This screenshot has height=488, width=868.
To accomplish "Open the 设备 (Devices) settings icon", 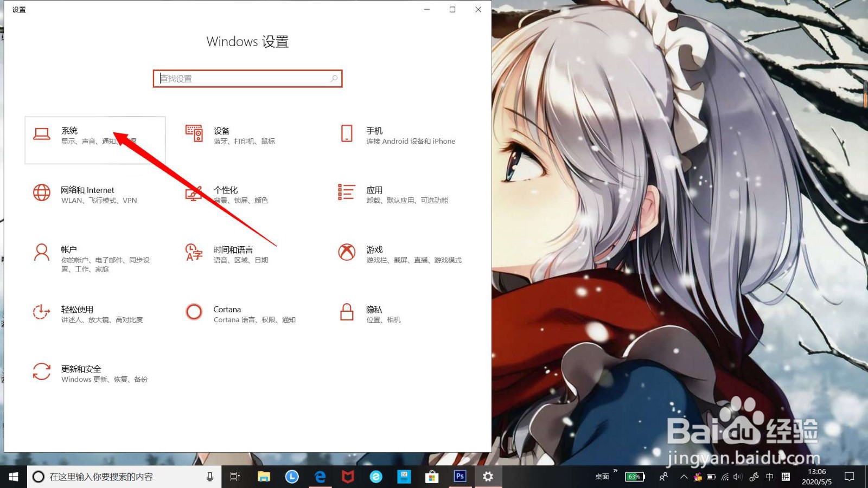I will (194, 133).
